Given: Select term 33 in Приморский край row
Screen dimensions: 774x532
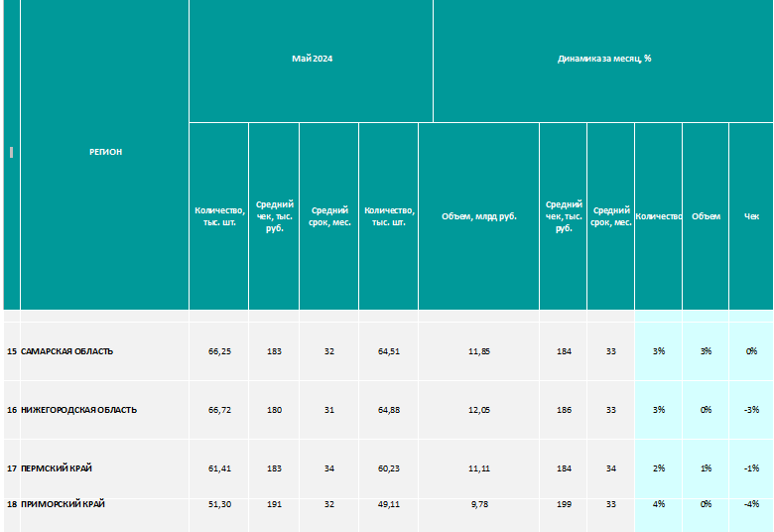Looking at the screenshot, I should point(610,504).
